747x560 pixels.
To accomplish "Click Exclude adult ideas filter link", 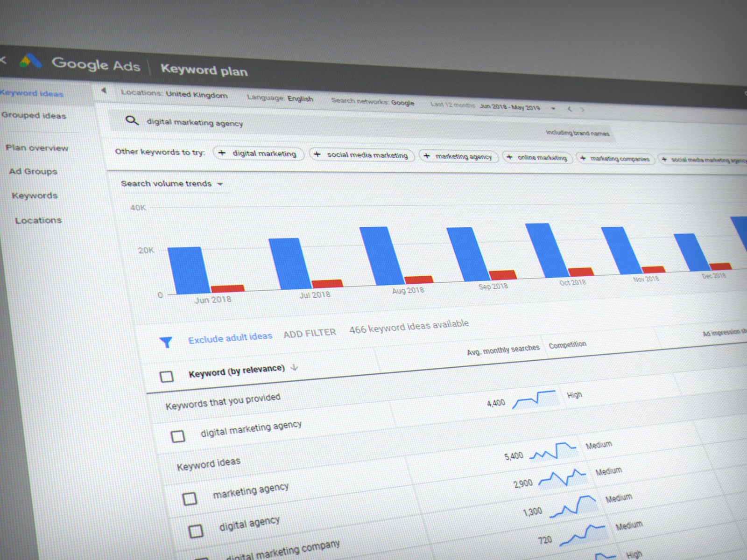I will coord(230,337).
